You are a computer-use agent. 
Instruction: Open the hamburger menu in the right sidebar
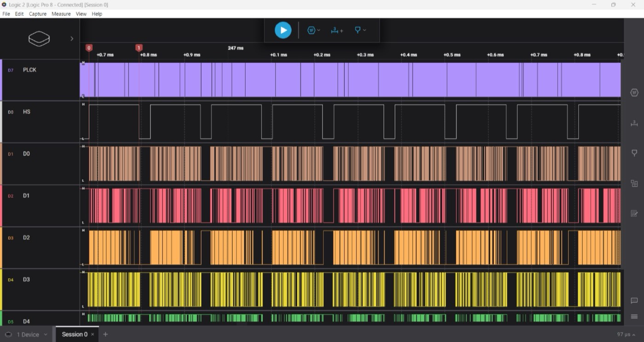tap(634, 317)
